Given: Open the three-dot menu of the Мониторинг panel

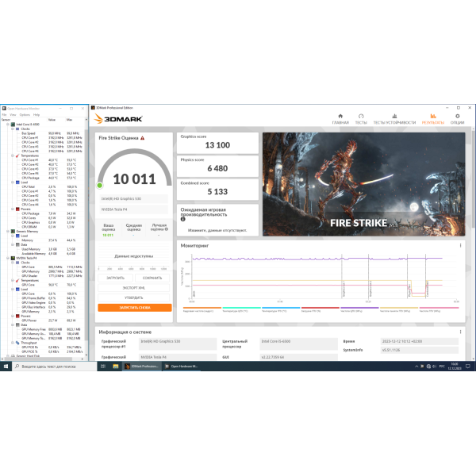Looking at the screenshot, I should click(x=460, y=245).
